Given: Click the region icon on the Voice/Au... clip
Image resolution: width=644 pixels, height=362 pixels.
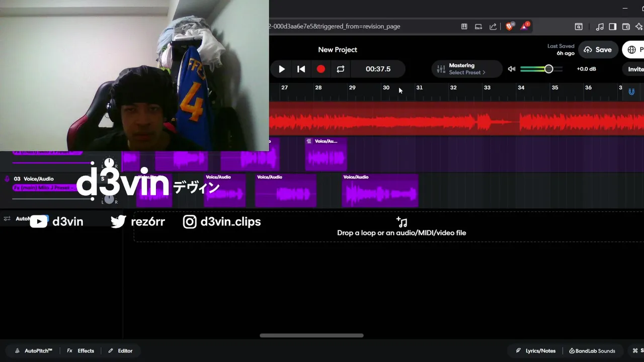Looking at the screenshot, I should point(309,141).
